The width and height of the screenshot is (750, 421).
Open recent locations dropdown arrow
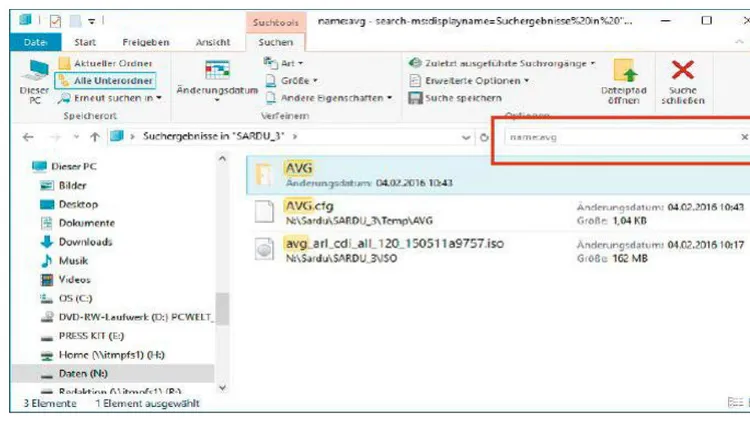pyautogui.click(x=76, y=137)
